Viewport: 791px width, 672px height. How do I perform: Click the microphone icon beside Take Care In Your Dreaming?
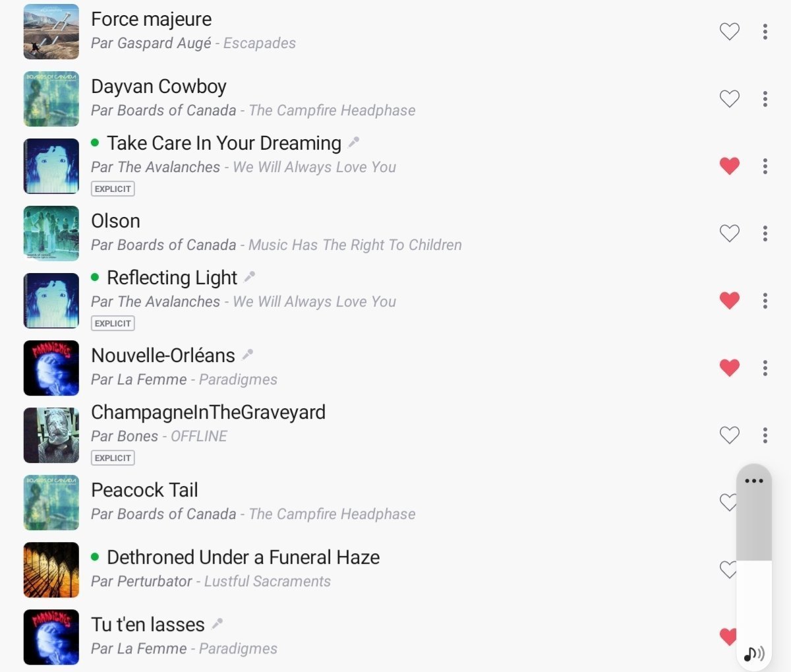354,142
